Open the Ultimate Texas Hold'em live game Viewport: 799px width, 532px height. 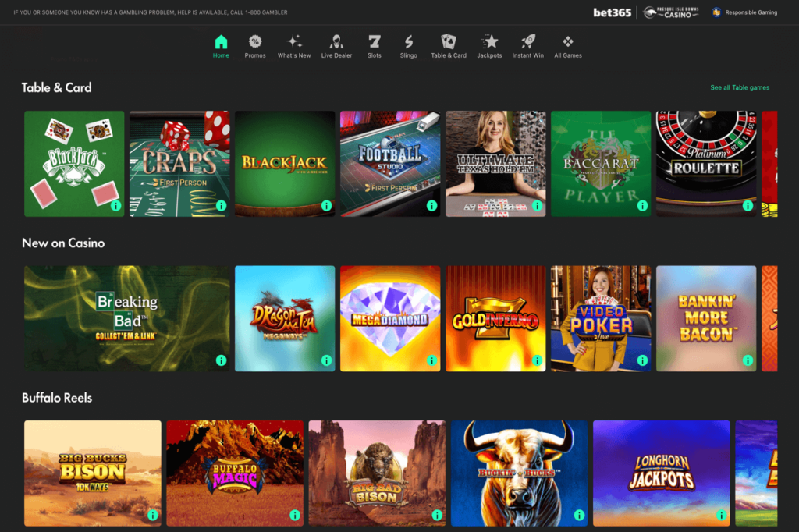(495, 164)
